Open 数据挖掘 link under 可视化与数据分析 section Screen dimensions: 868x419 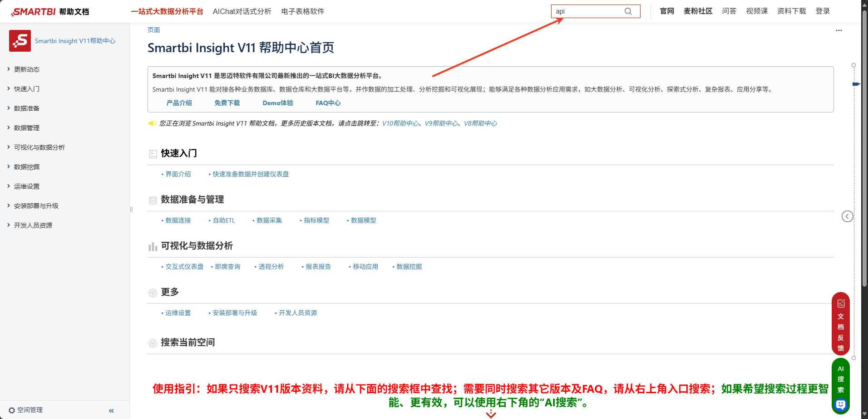[x=409, y=267]
